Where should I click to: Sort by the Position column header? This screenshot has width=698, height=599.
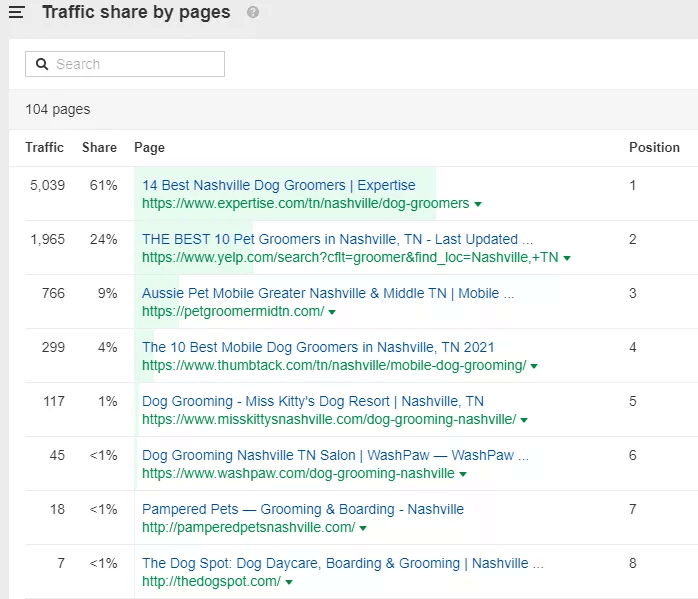(x=654, y=147)
